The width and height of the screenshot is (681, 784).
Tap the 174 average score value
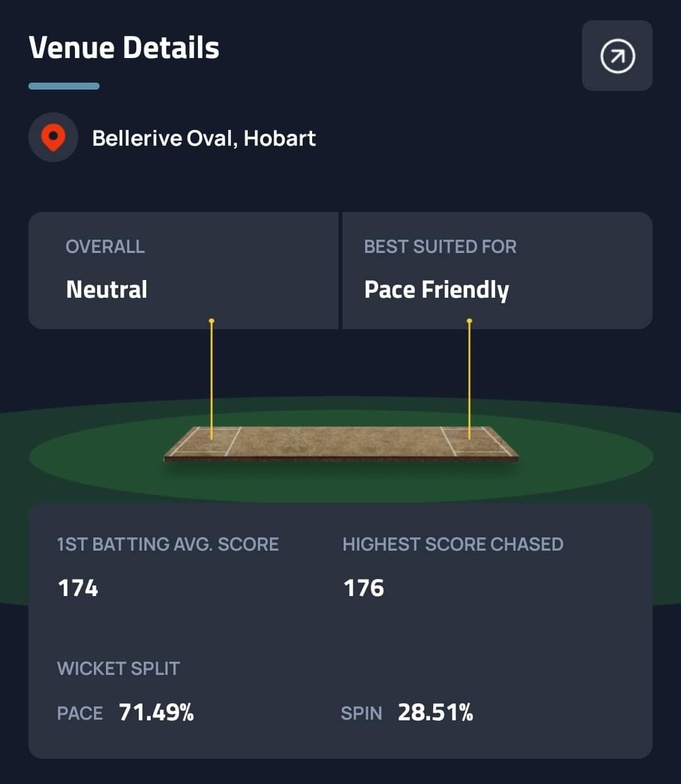tap(78, 588)
